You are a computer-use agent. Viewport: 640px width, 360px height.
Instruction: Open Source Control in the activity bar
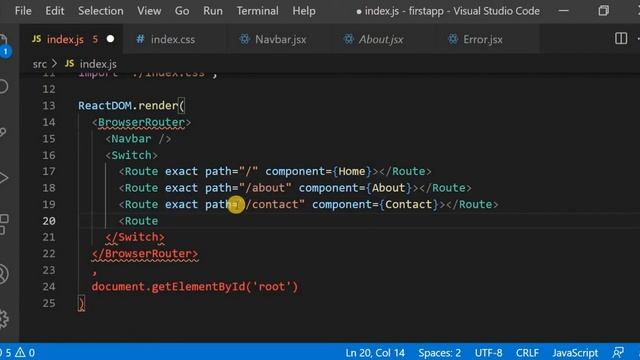(3, 132)
